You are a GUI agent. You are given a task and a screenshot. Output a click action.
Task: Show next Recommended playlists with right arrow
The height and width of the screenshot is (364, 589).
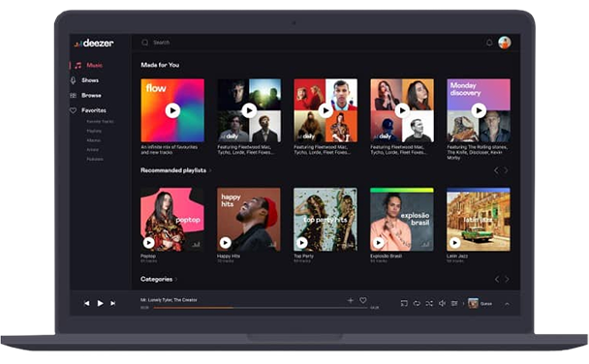(506, 170)
